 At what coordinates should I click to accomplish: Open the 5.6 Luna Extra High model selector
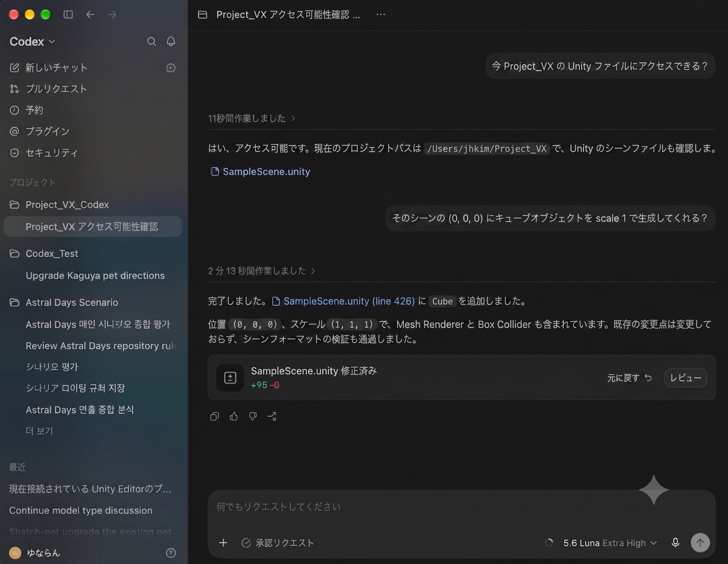610,543
